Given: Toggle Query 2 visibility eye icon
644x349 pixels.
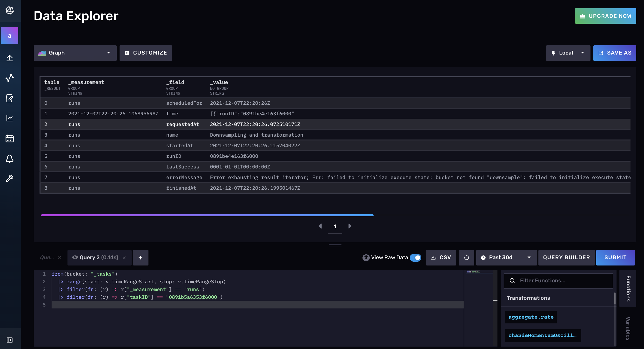Looking at the screenshot, I should (x=75, y=257).
